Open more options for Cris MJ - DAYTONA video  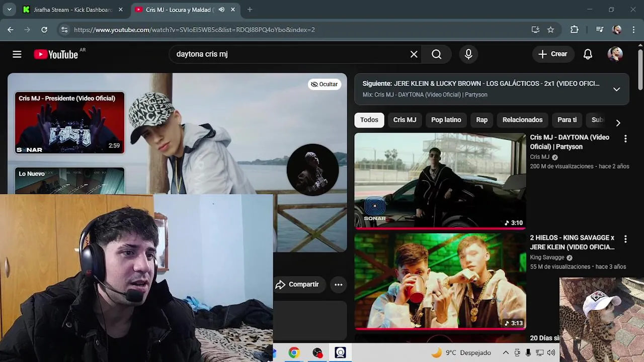point(625,139)
